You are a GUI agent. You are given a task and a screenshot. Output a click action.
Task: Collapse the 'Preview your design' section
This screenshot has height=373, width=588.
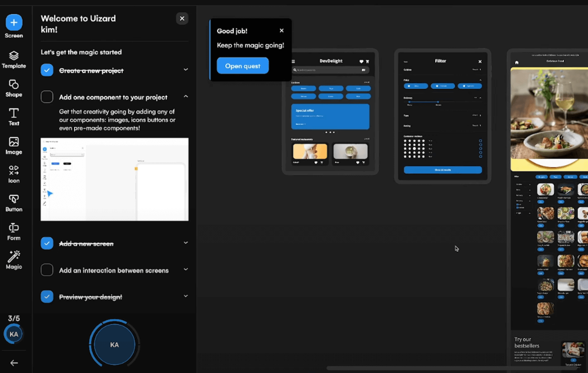pyautogui.click(x=186, y=296)
